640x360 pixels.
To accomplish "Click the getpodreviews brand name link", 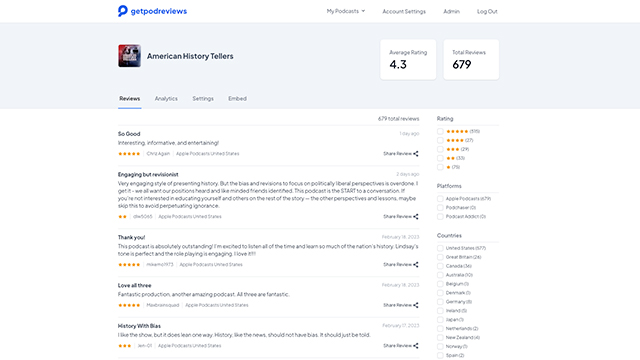I will (159, 11).
